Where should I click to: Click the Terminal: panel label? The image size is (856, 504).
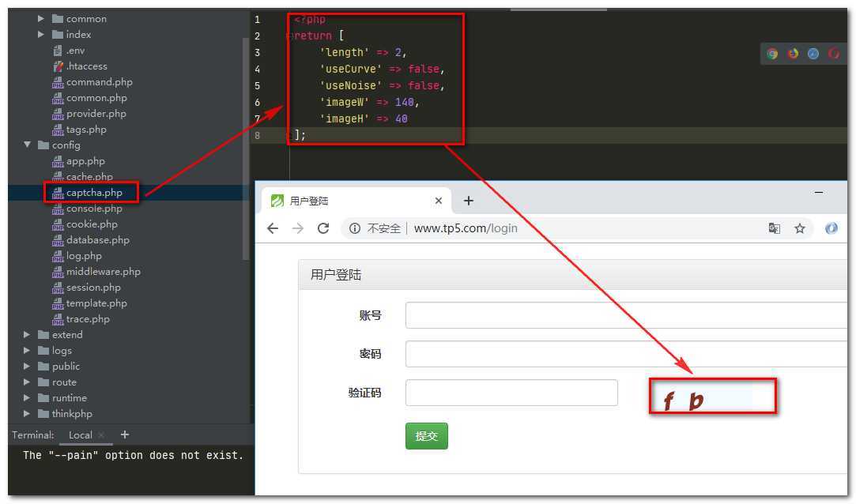pyautogui.click(x=32, y=435)
